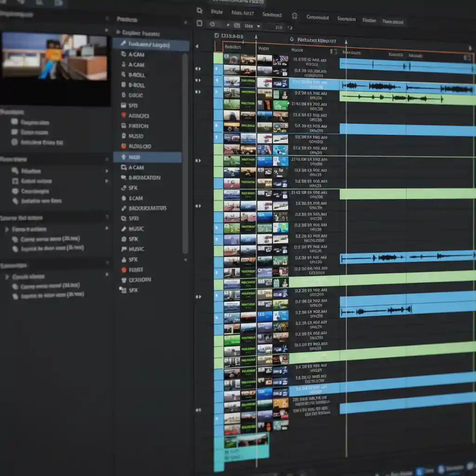Click the icon beside the ECAM bin
This screenshot has height=476, width=476.
click(x=124, y=198)
